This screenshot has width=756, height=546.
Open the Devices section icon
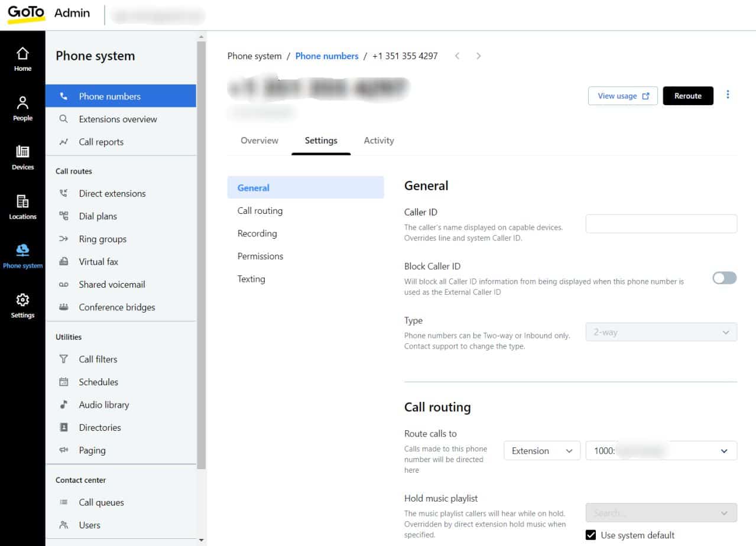(22, 158)
